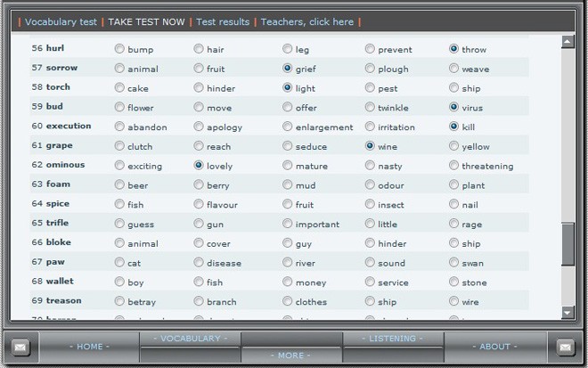Click the right envelope mail icon

tap(565, 347)
